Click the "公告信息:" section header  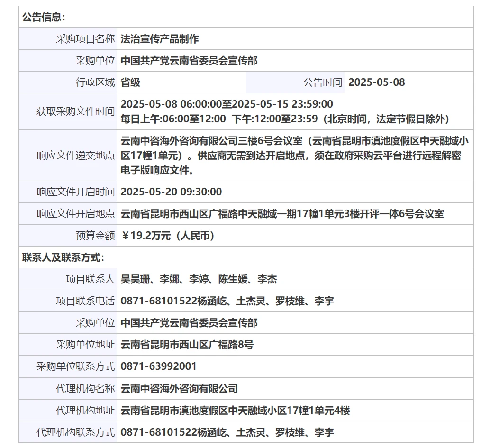click(44, 17)
